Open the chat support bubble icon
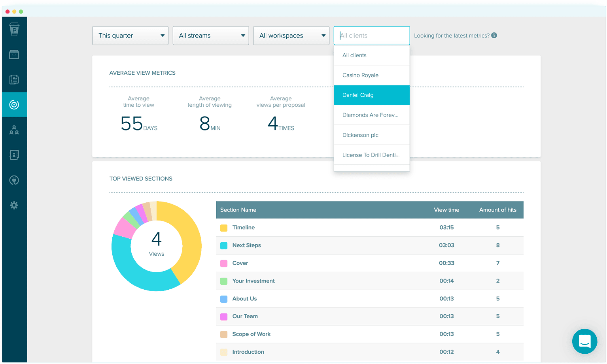 point(584,341)
